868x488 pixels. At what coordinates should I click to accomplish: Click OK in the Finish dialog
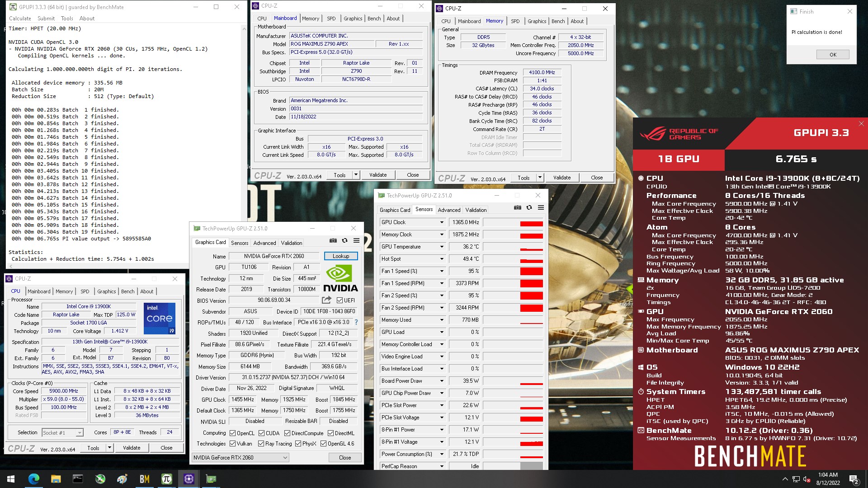click(x=833, y=54)
